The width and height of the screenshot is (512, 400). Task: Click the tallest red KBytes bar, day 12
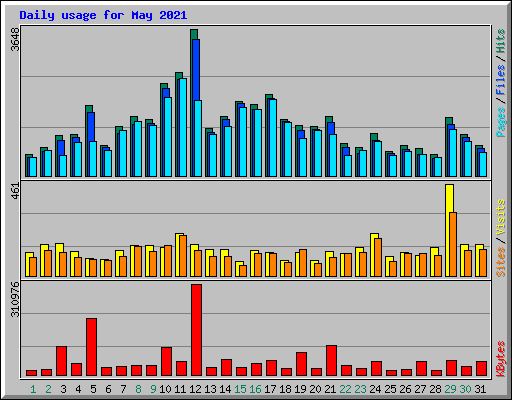click(196, 330)
